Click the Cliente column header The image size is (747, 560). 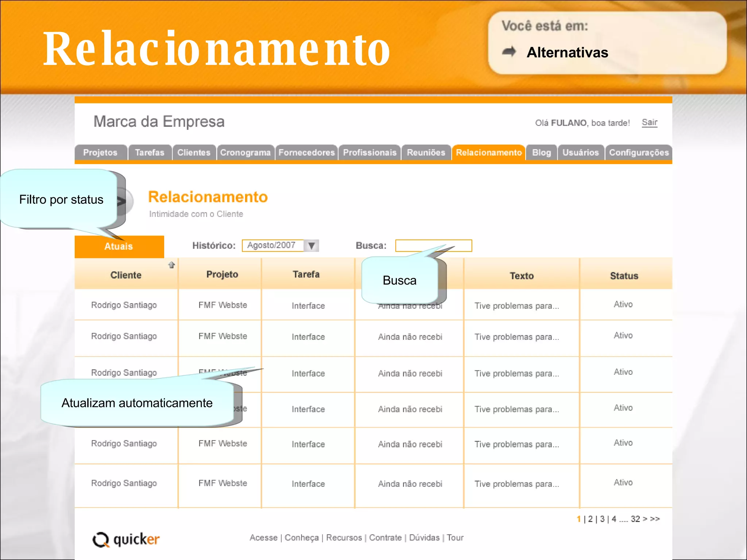tap(126, 275)
